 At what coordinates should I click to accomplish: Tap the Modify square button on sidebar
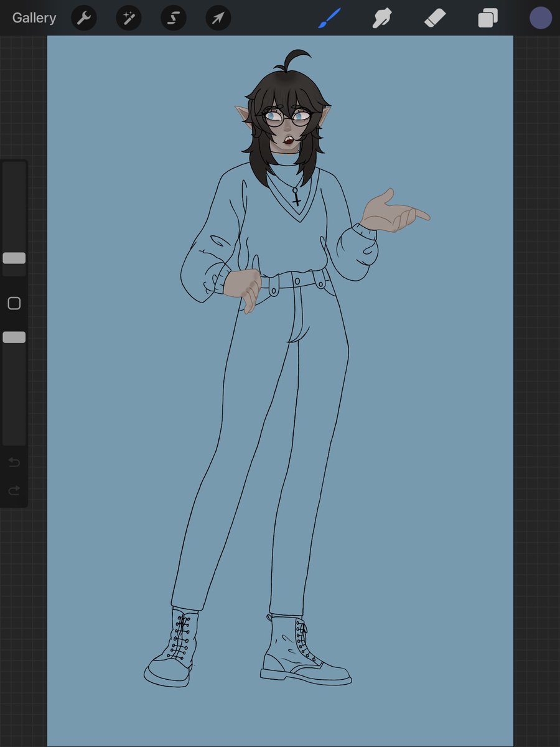(14, 303)
